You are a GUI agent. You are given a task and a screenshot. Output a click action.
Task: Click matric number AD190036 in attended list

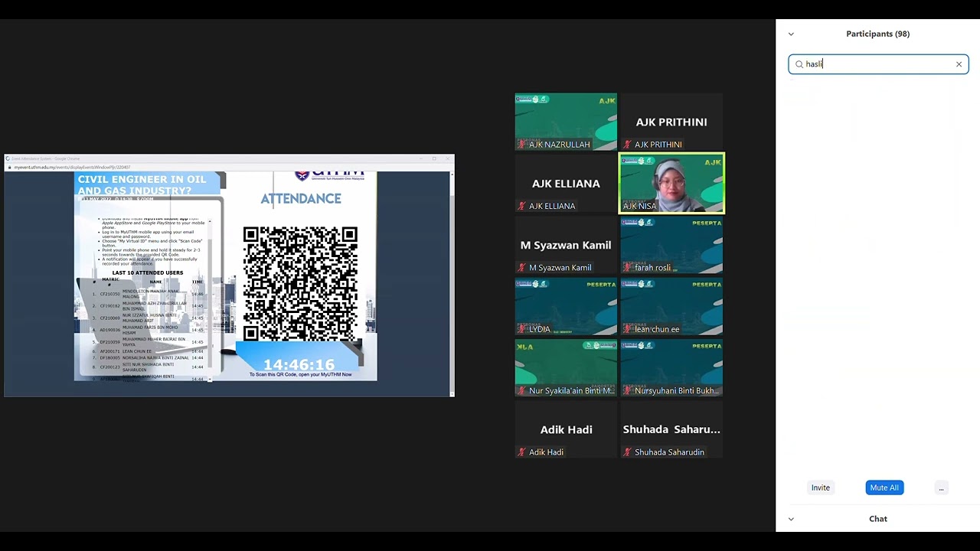tap(109, 330)
